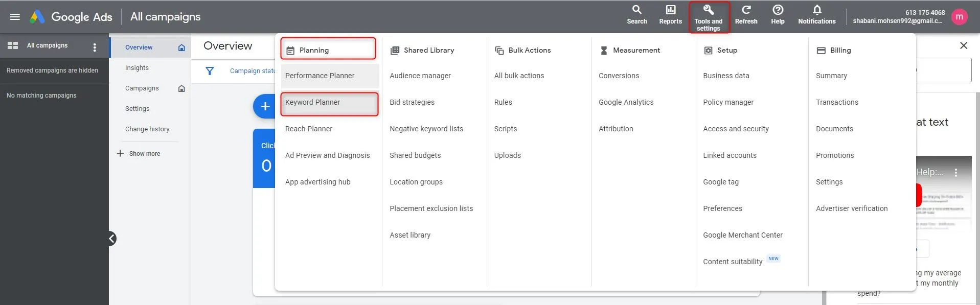Screen dimensions: 980x305
Task: Click the Measurement hourglass icon
Action: coord(604,51)
